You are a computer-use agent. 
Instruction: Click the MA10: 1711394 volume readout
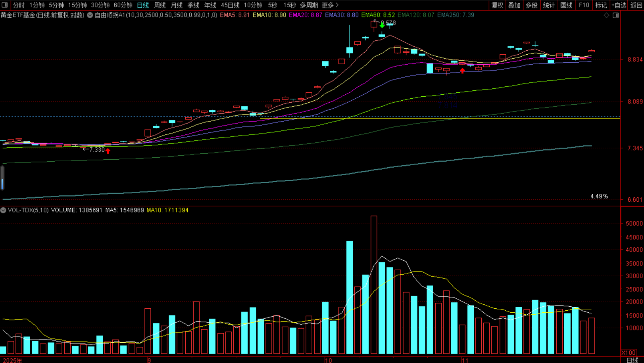click(x=167, y=210)
